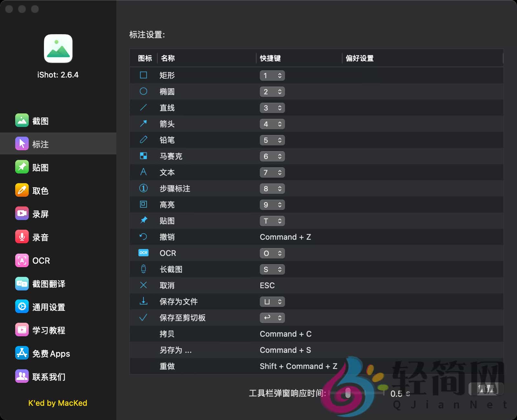This screenshot has width=517, height=420.
Task: Click the 步骤标注 numbered step icon
Action: (x=143, y=188)
